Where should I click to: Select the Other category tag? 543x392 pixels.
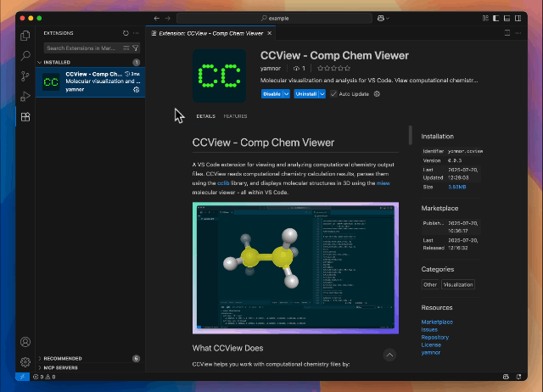[x=430, y=284]
